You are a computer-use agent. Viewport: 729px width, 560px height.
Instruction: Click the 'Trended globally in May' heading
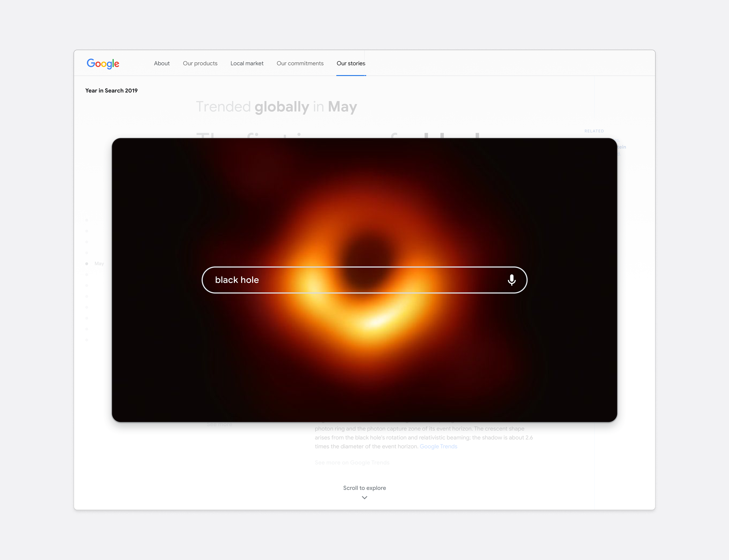pos(276,107)
